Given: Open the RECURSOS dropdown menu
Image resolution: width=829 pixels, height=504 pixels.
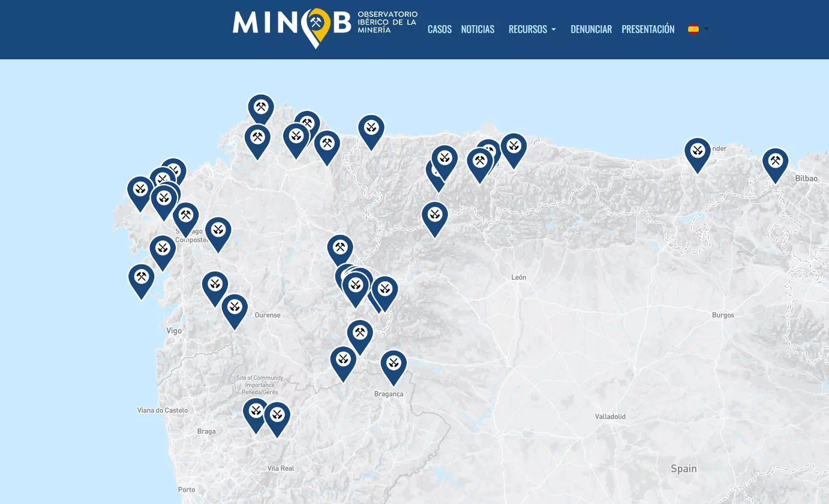Looking at the screenshot, I should click(532, 29).
